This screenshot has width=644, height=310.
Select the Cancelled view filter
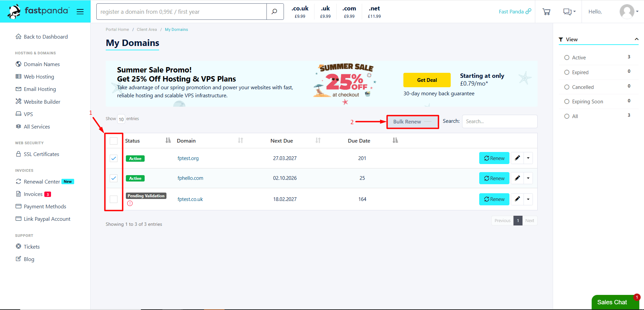point(567,87)
